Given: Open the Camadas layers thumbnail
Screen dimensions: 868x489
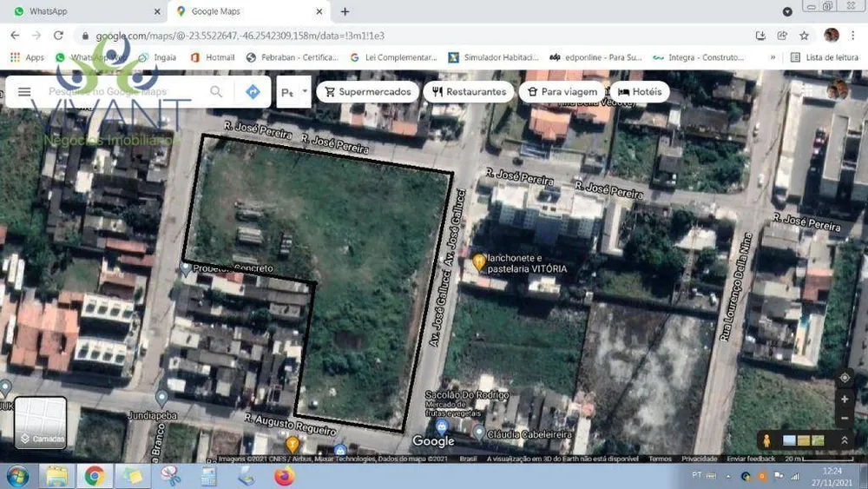Looking at the screenshot, I should [41, 422].
